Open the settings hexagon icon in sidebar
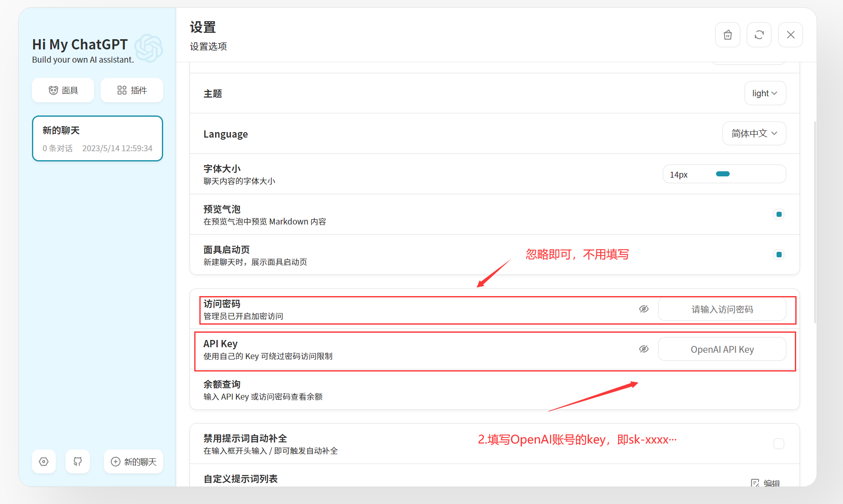This screenshot has height=504, width=843. (x=44, y=461)
